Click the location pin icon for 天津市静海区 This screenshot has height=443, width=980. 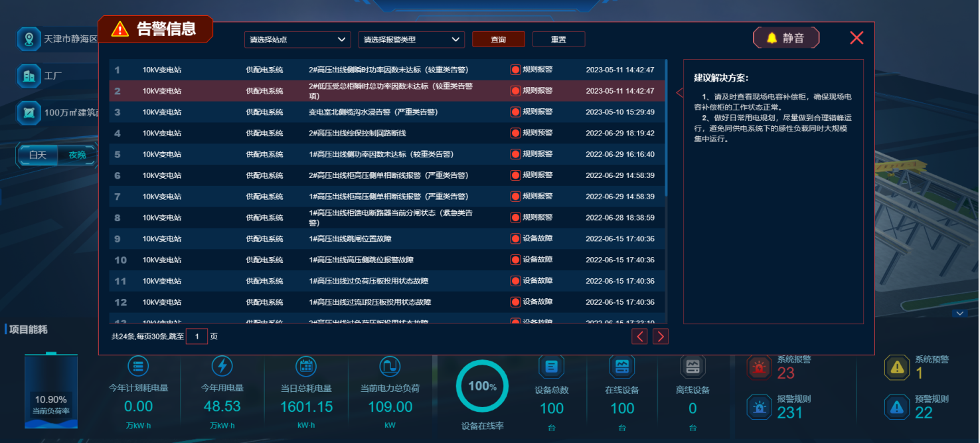29,39
